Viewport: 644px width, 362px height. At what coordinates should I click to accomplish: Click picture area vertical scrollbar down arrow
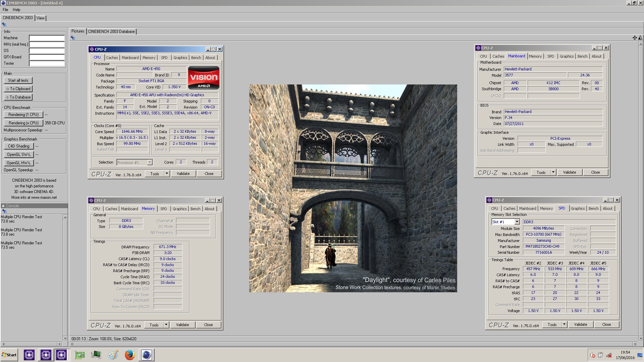point(640,339)
